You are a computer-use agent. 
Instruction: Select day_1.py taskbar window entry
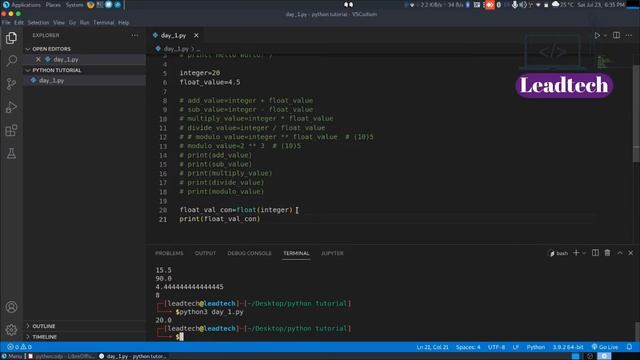(133, 356)
